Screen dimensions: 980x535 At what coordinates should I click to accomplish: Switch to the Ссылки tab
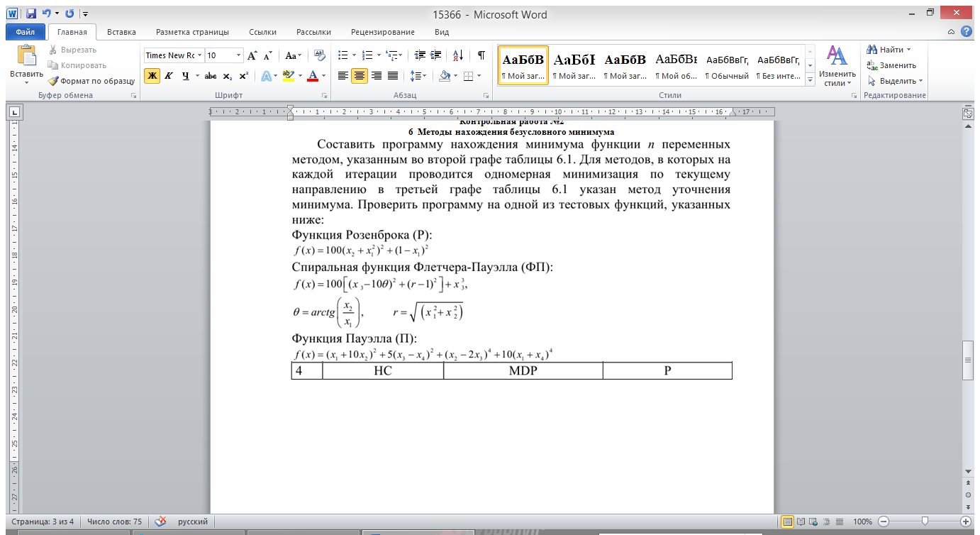(x=263, y=32)
